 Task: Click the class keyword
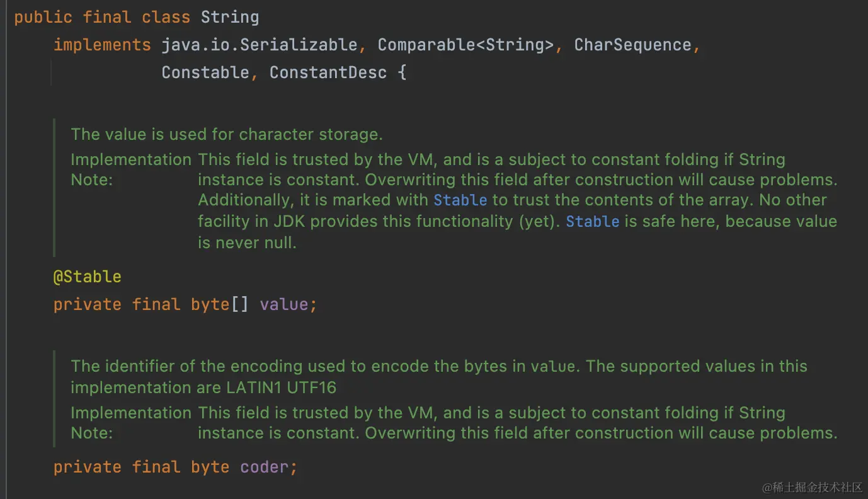tap(166, 17)
